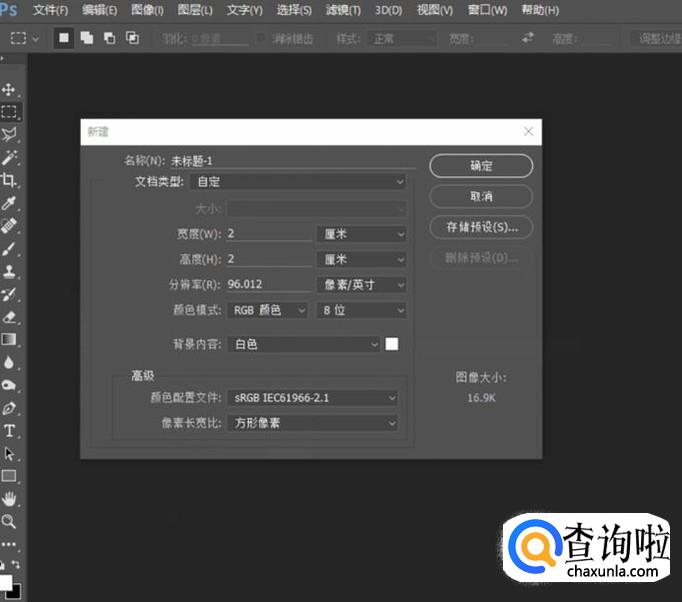Toggle intersect-with-selection mode in options bar

(132, 38)
